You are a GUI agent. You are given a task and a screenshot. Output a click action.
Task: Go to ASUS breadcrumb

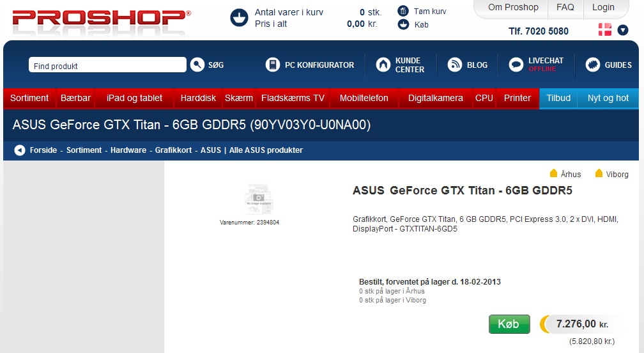211,150
